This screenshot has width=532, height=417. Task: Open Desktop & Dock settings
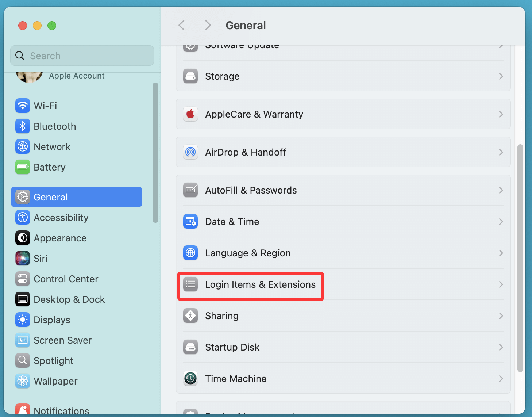click(69, 299)
